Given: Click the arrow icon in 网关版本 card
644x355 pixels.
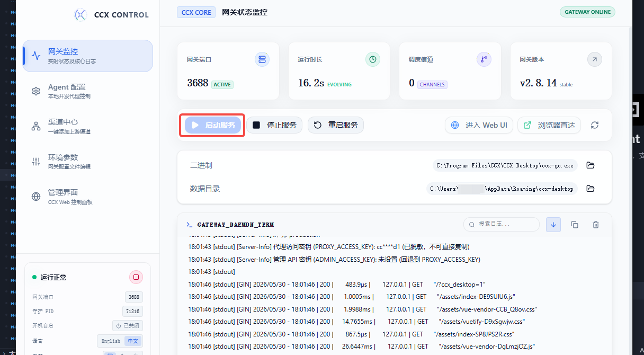Looking at the screenshot, I should pos(595,59).
